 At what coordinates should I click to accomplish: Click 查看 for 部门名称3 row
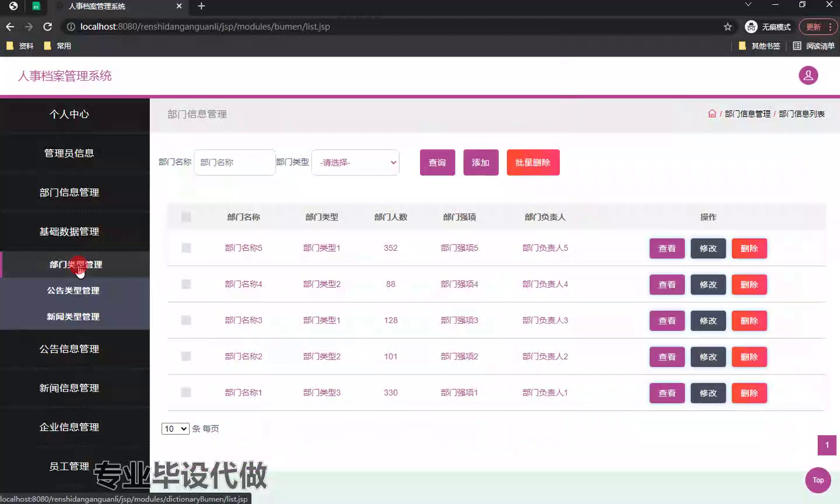pyautogui.click(x=667, y=321)
